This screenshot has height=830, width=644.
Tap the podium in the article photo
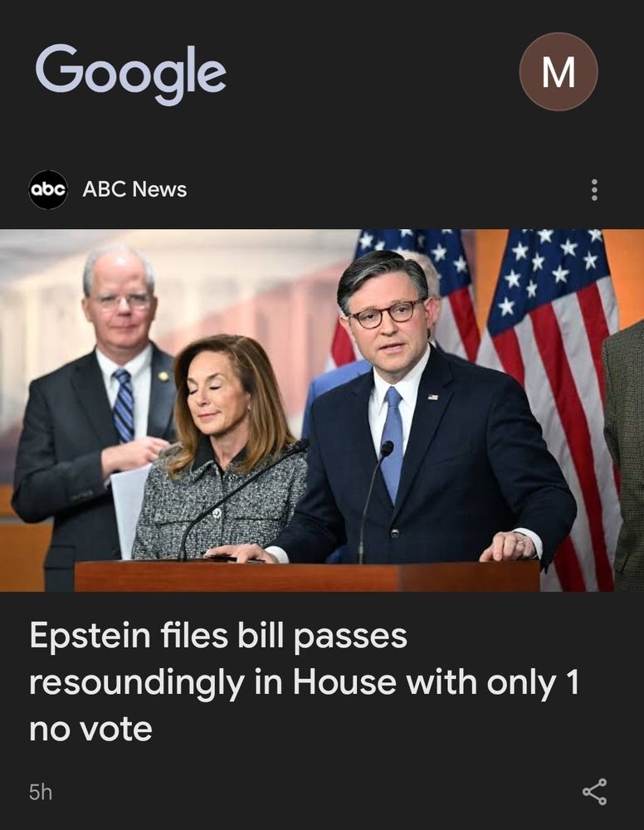click(x=307, y=576)
